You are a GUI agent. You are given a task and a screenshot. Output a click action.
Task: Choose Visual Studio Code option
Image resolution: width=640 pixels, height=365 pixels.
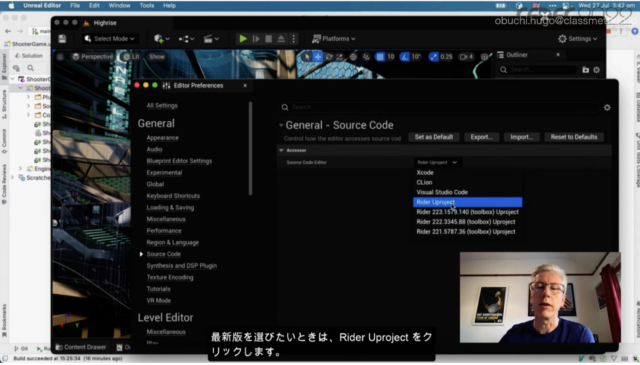(x=442, y=192)
